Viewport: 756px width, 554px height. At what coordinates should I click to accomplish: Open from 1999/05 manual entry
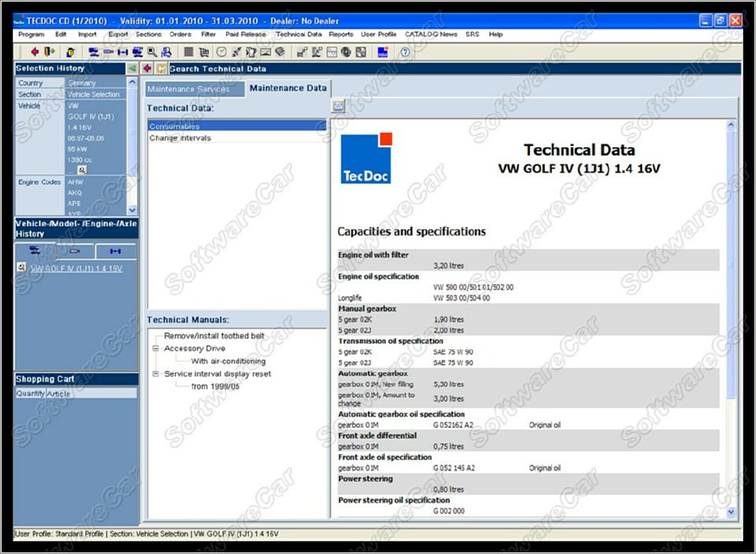215,386
